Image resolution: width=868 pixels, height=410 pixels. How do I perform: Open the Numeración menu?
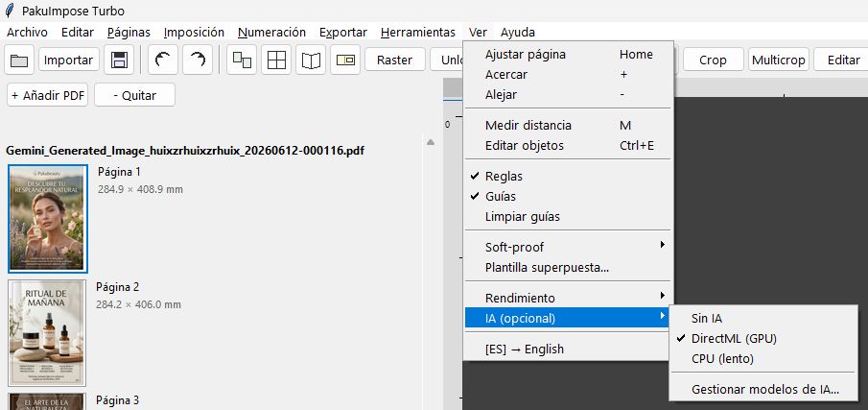(271, 32)
